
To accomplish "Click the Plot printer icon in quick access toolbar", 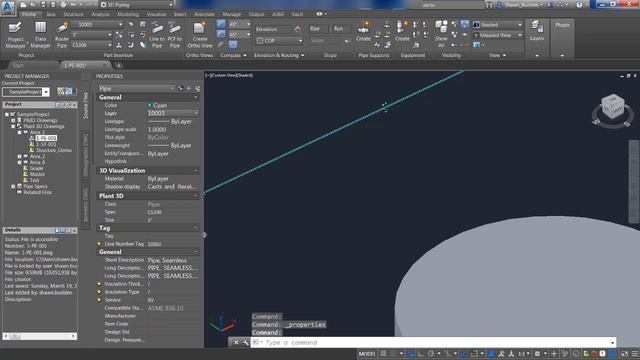I will pos(63,4).
